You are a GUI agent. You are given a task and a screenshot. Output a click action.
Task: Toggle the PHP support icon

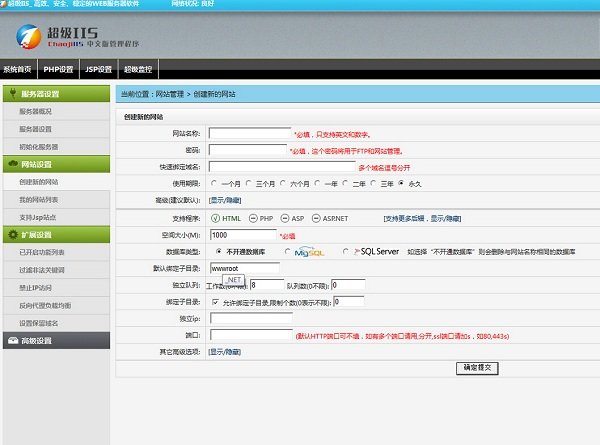click(x=252, y=218)
